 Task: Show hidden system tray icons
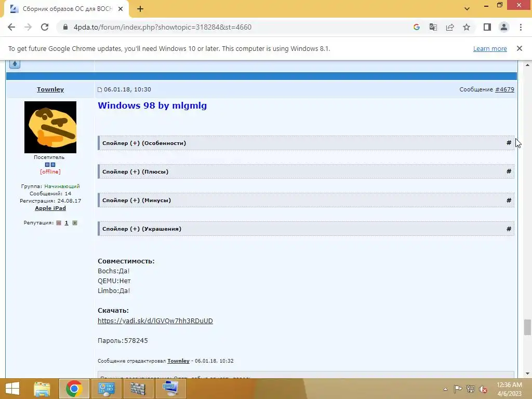[x=445, y=389]
